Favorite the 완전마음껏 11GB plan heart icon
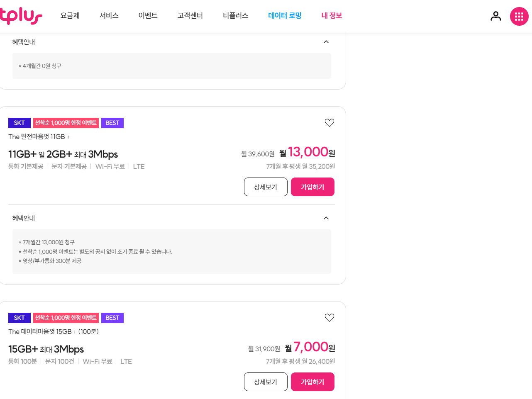Viewport: 532px width, 399px height. [329, 122]
